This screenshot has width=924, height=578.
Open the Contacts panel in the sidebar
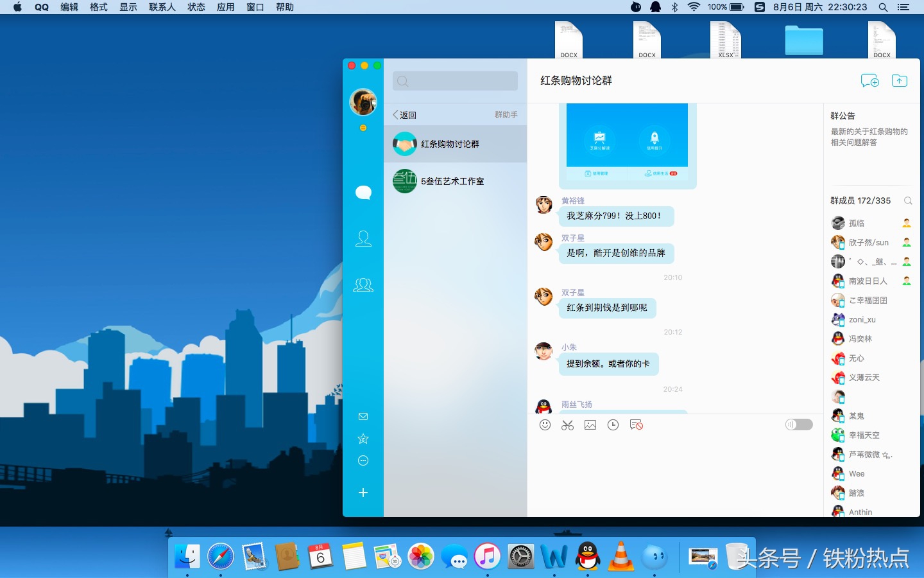(363, 238)
